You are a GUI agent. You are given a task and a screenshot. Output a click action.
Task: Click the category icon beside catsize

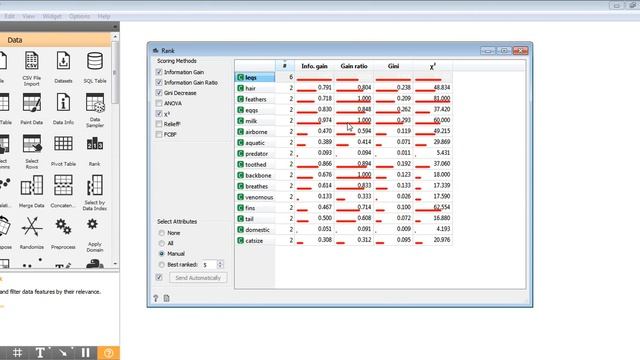point(240,241)
